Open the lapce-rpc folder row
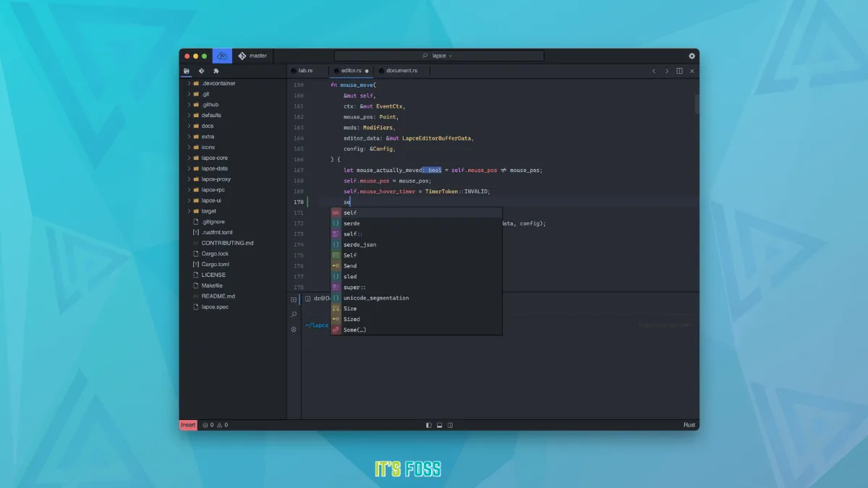Screen dimensions: 868x488 (x=233, y=189)
